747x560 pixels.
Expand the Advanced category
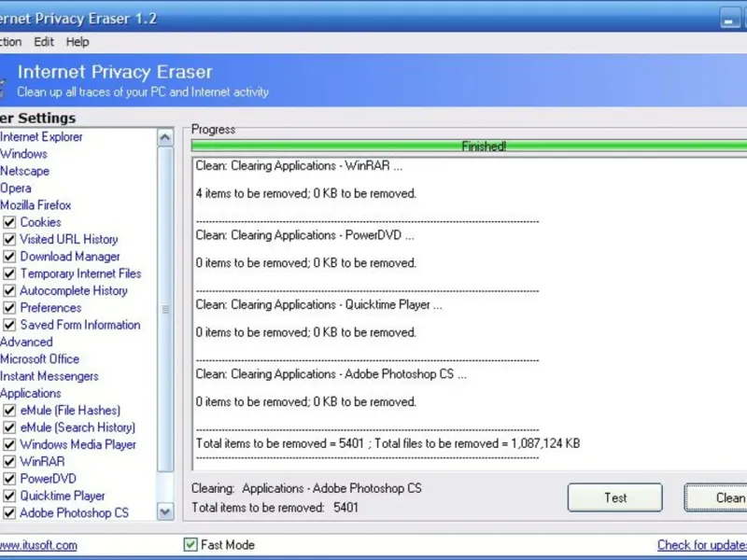coord(26,342)
